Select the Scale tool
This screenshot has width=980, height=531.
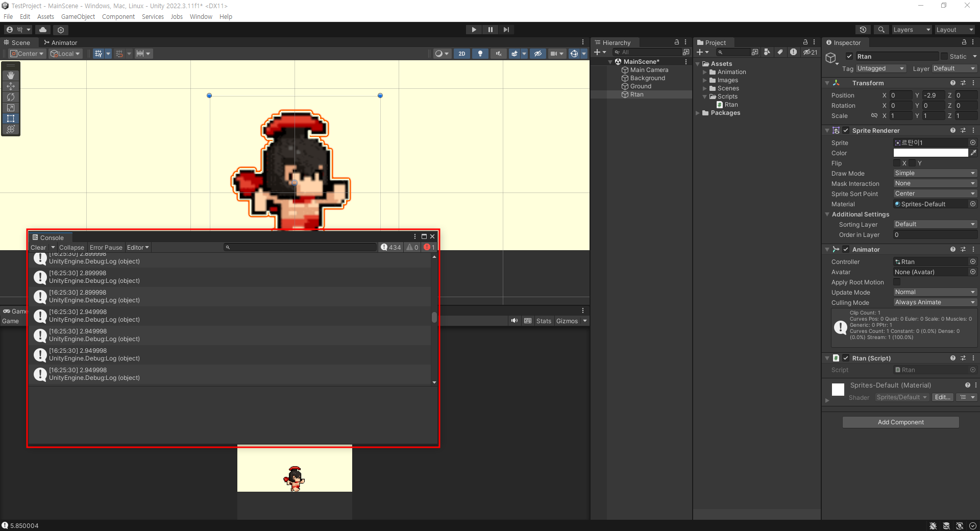pyautogui.click(x=11, y=108)
